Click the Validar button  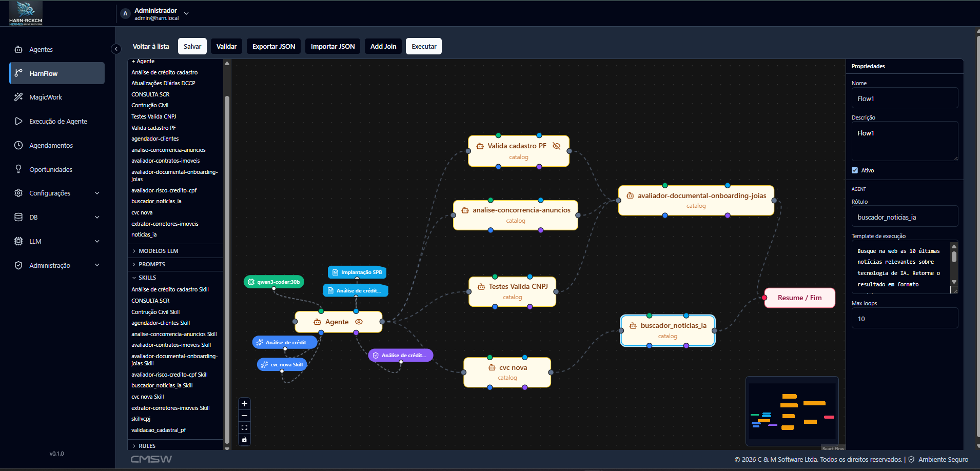[x=226, y=46]
